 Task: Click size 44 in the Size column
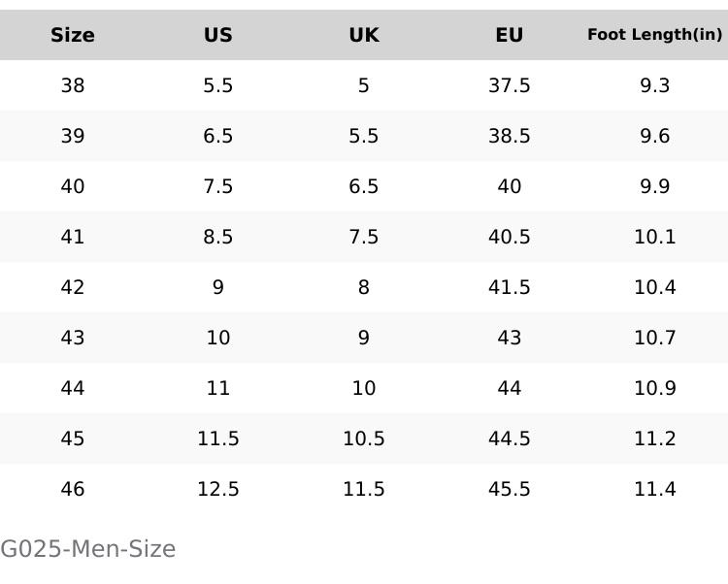pos(73,388)
